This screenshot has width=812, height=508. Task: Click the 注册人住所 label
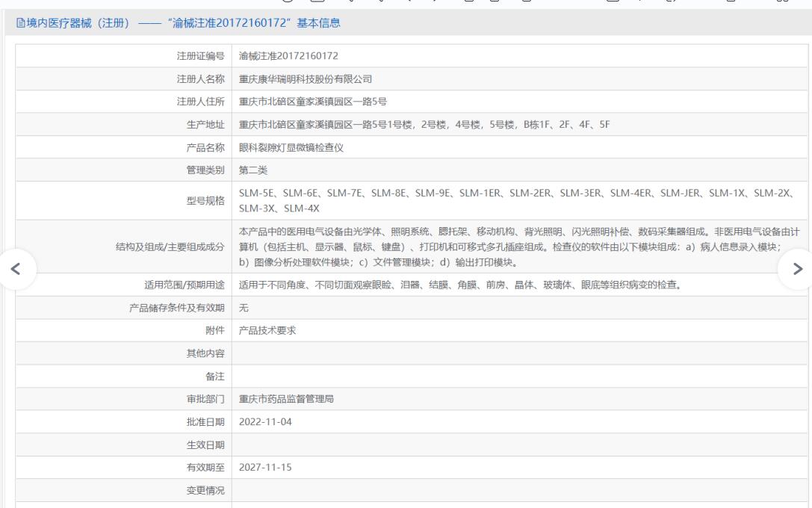[200, 102]
